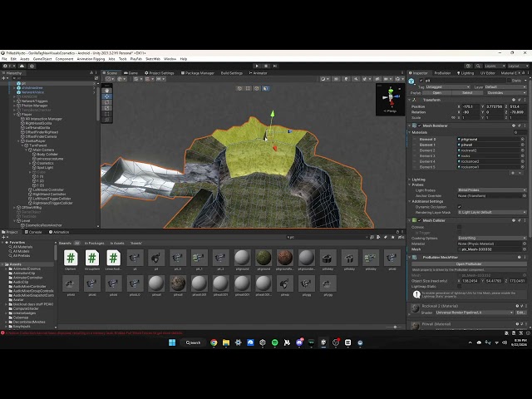
Task: Adjust the Project asset icon size slider
Action: click(395, 327)
